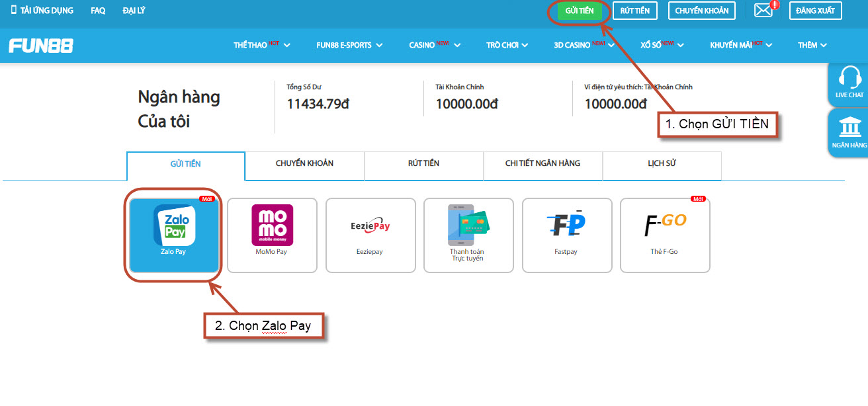
Task: Click the green GỬI TIỀN button
Action: (580, 11)
